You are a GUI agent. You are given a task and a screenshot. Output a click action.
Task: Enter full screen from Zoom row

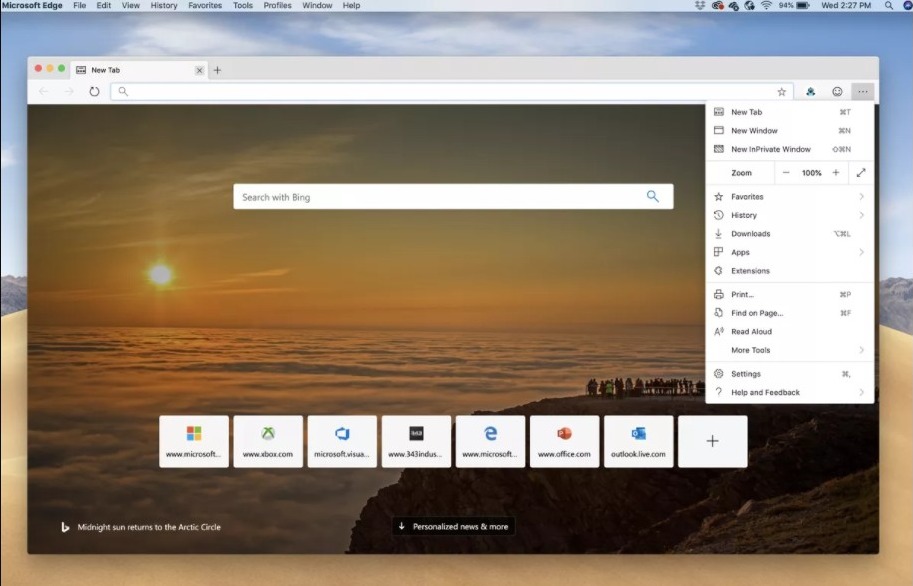coord(861,173)
